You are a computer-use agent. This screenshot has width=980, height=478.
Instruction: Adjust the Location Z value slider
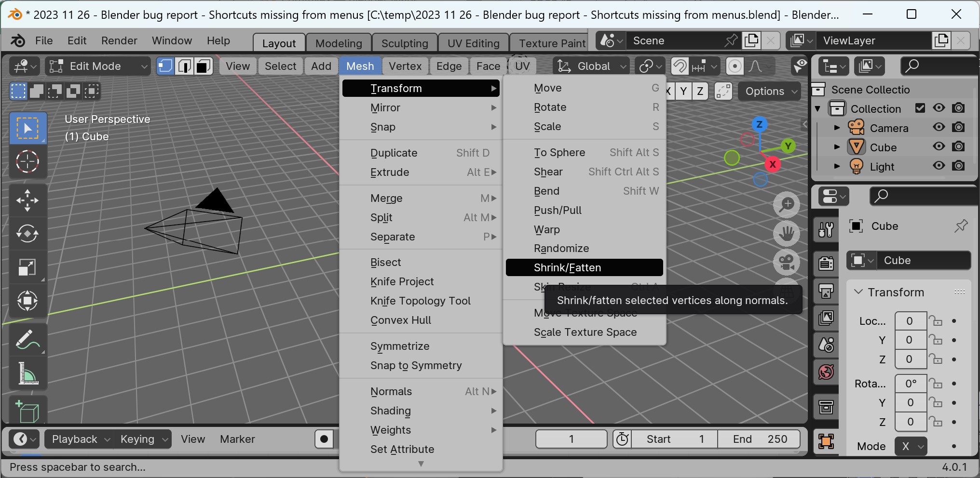911,359
